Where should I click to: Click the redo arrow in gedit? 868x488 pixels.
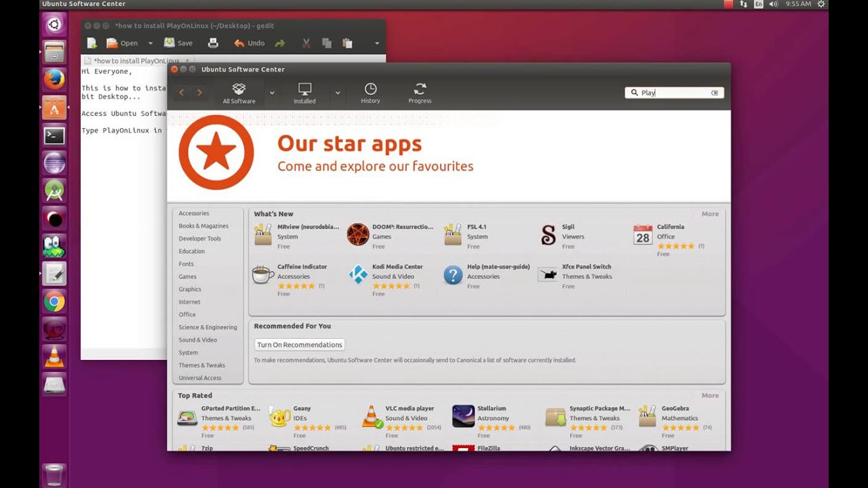tap(279, 43)
